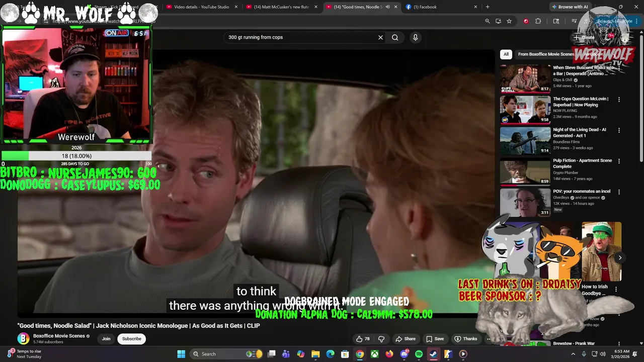Open Pulp Fiction Apartment Scene thumbnail
This screenshot has width=644, height=362.
pyautogui.click(x=525, y=171)
